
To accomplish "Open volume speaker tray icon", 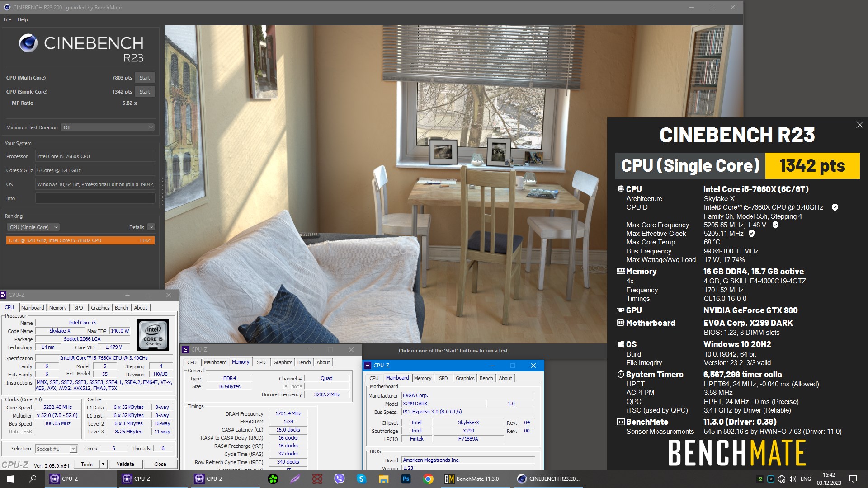I will (793, 479).
